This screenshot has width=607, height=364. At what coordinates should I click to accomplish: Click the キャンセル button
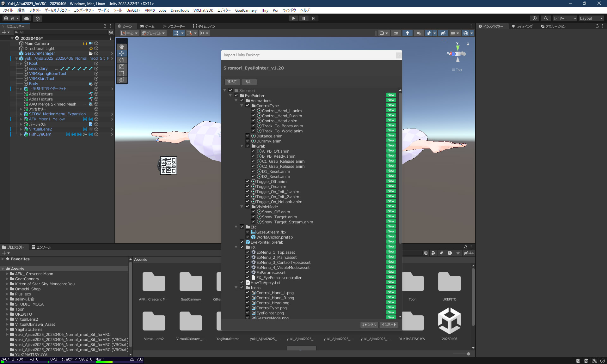(x=369, y=325)
